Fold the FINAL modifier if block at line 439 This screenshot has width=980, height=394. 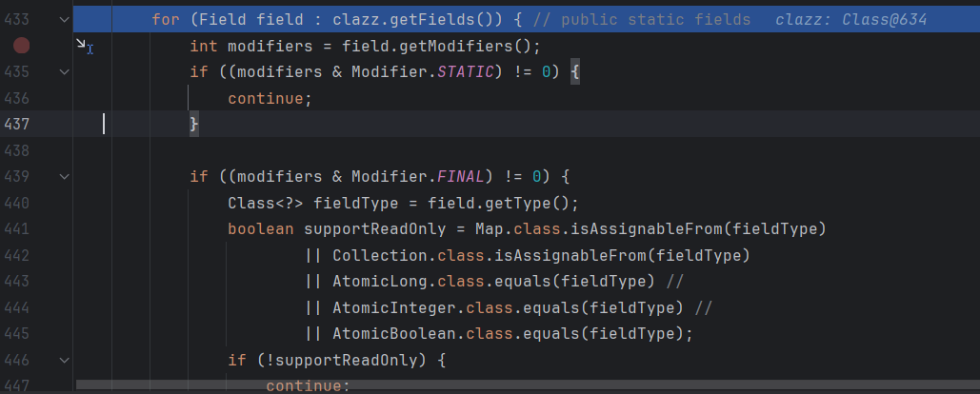pyautogui.click(x=64, y=176)
